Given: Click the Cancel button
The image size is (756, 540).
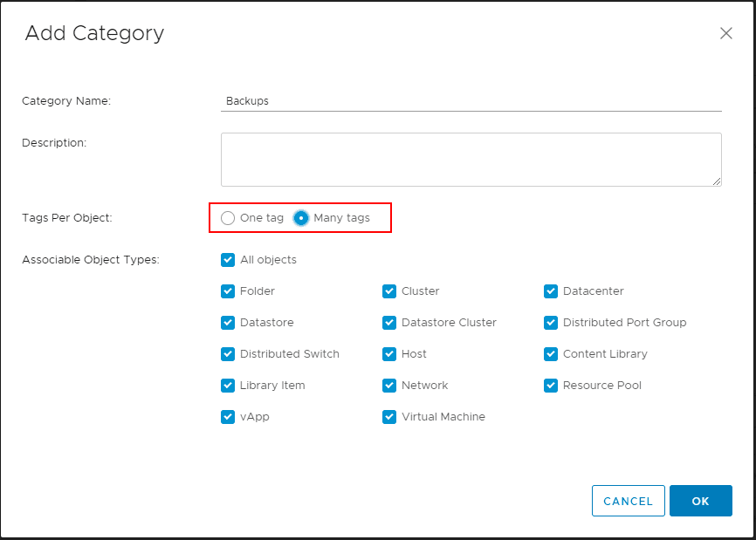Looking at the screenshot, I should coord(628,501).
